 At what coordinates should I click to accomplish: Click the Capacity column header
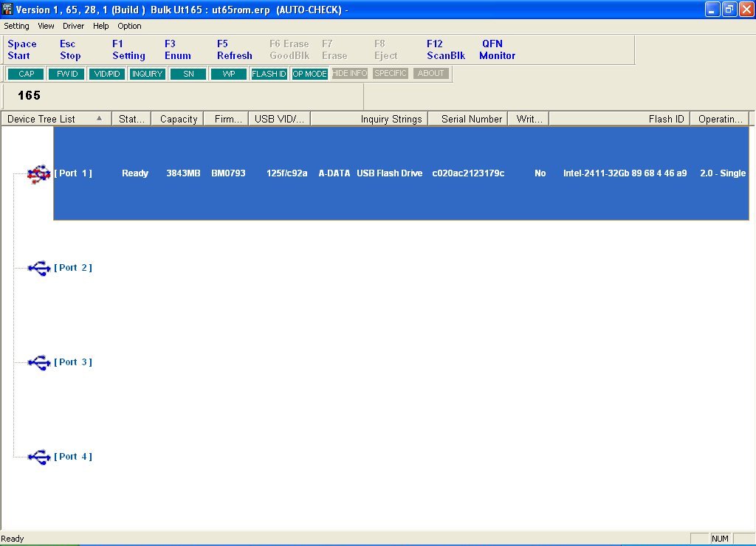coord(177,119)
